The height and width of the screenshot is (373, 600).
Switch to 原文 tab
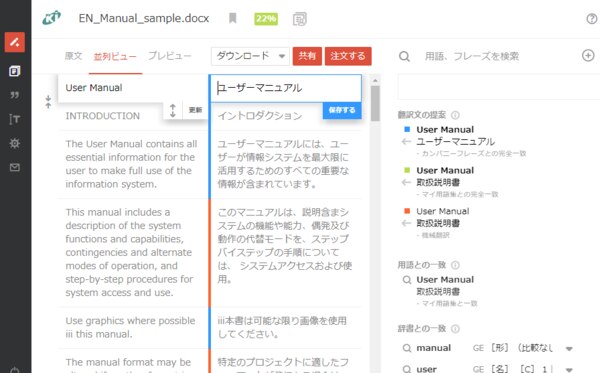[73, 56]
